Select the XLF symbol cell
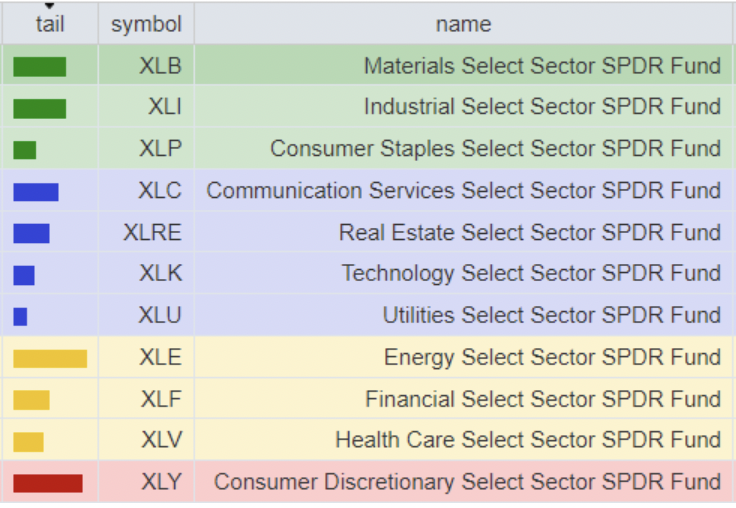 coord(161,399)
